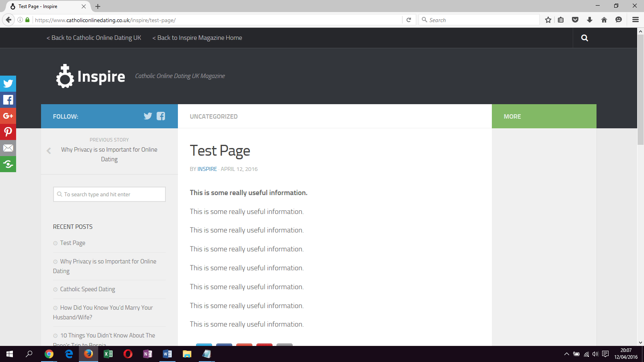644x362 pixels.
Task: Click the 'Test Page' article heading
Action: pyautogui.click(x=220, y=151)
